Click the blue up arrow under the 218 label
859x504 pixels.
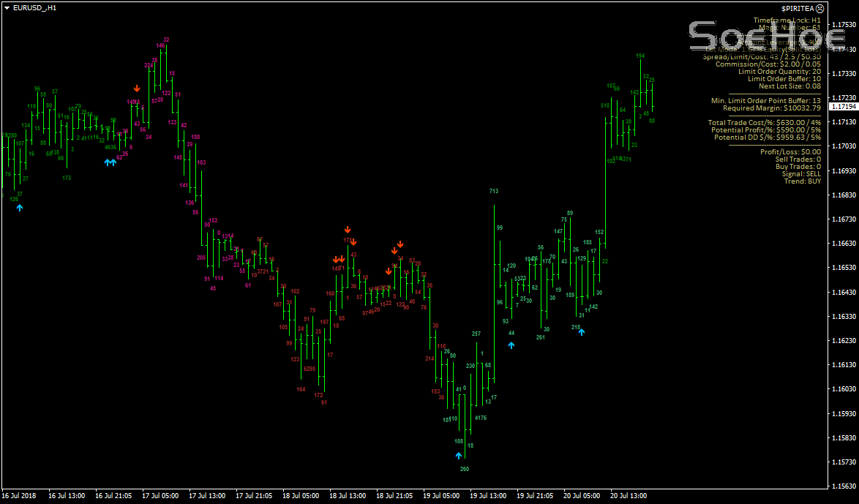coord(581,334)
